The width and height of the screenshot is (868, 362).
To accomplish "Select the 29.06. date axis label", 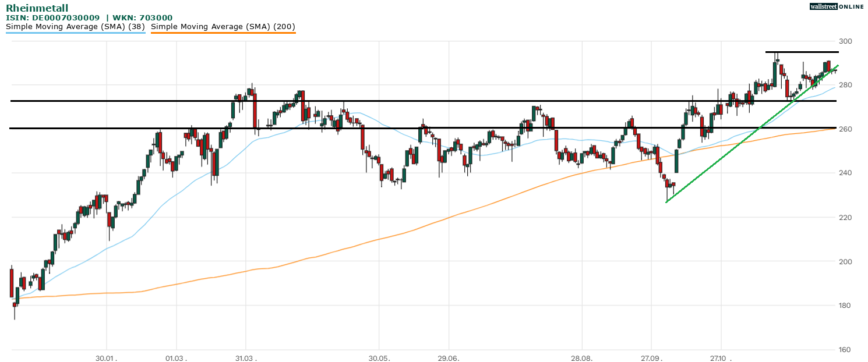I will (x=449, y=357).
